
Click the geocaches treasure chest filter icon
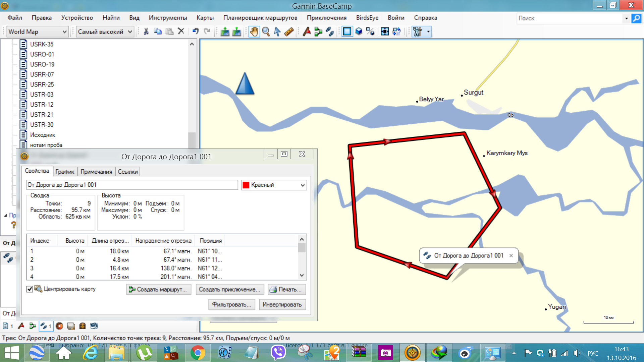pyautogui.click(x=82, y=326)
